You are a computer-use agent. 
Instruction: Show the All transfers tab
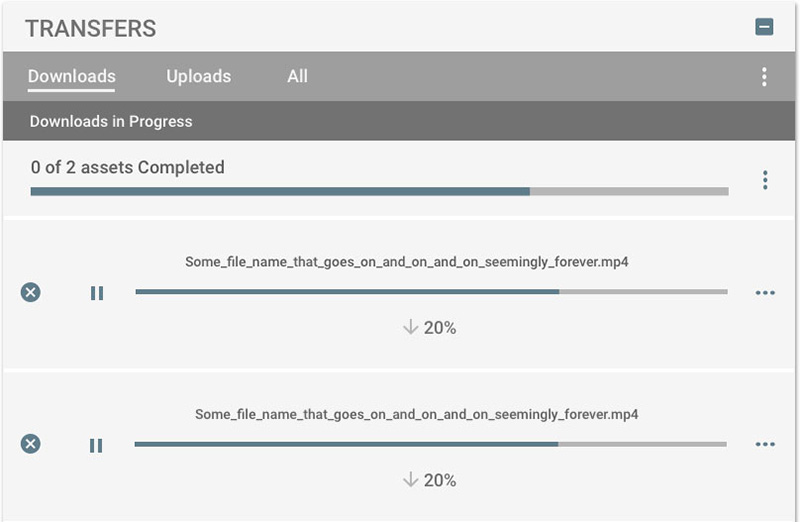[x=297, y=76]
